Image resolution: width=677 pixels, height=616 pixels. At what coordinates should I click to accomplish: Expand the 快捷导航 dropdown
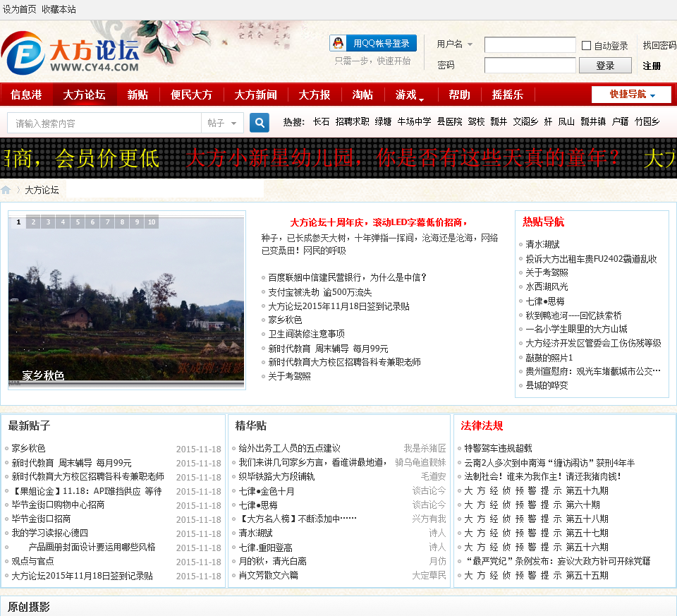631,94
